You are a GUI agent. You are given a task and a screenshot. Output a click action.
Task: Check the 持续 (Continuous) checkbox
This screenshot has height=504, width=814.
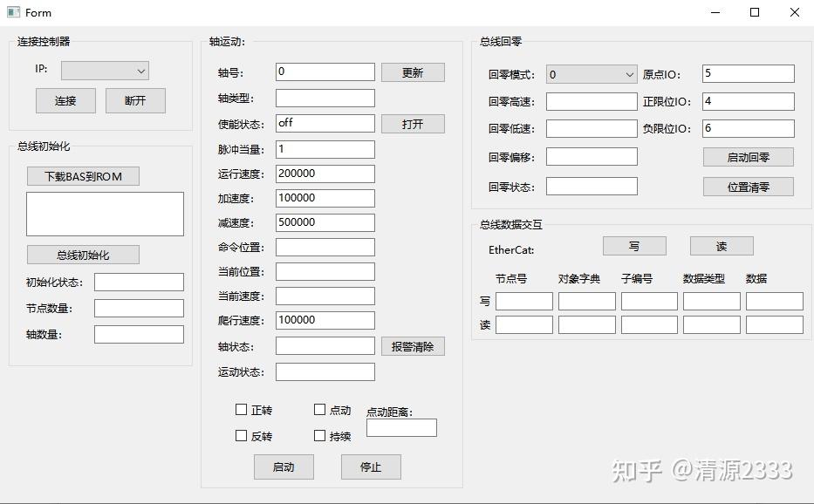coord(320,435)
